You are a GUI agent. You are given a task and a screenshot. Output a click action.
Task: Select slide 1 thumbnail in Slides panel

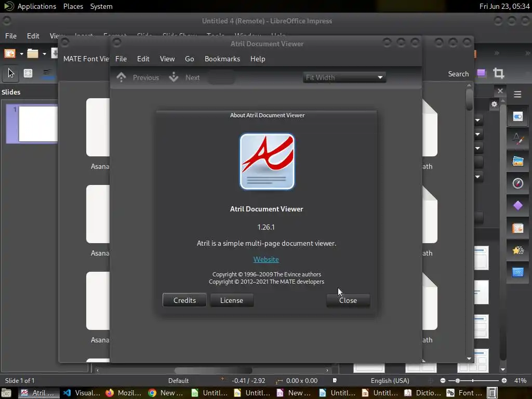[32, 124]
